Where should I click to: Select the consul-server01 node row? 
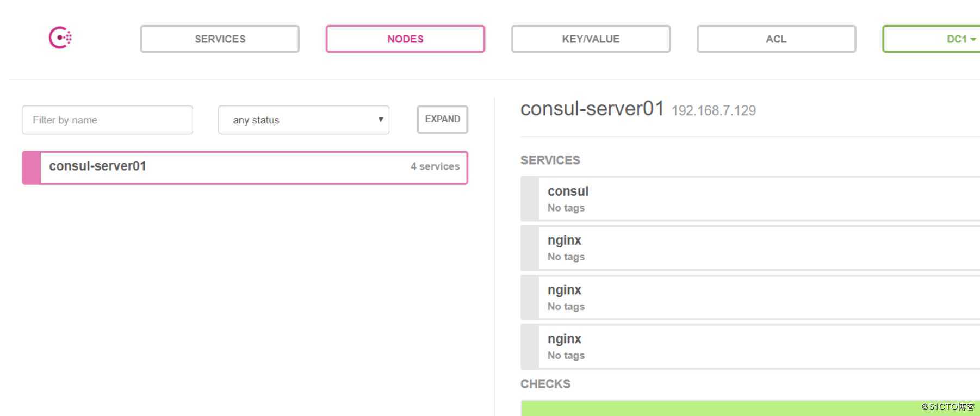pos(245,167)
